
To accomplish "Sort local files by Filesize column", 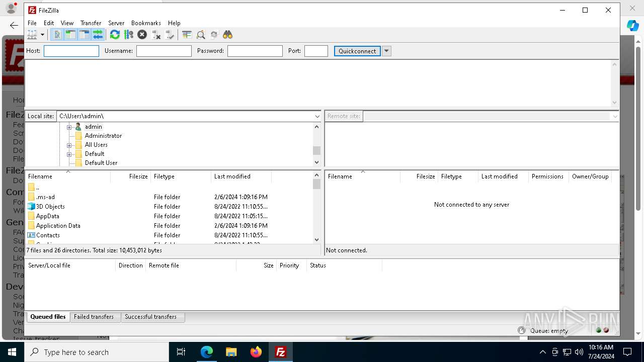I will [x=131, y=176].
